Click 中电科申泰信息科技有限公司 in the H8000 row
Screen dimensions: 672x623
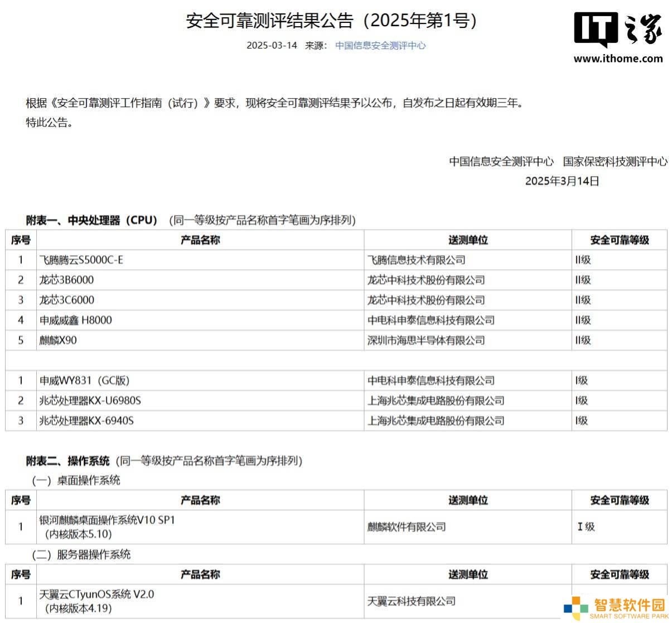pos(468,320)
